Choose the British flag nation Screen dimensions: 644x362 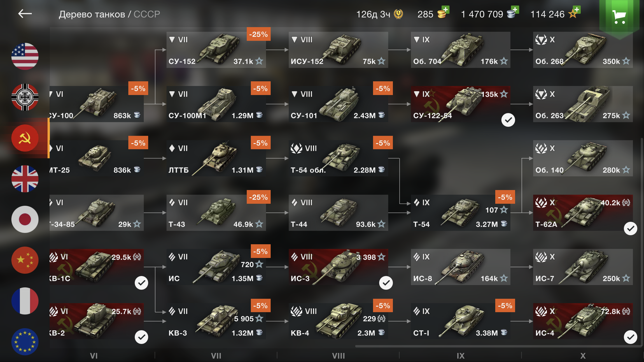pos(25,179)
